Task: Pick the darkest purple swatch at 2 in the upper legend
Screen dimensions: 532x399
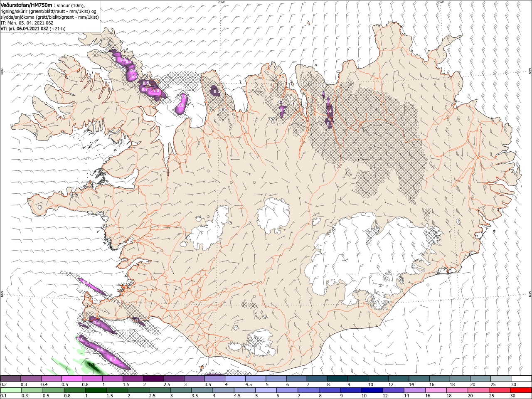Action: (x=153, y=379)
